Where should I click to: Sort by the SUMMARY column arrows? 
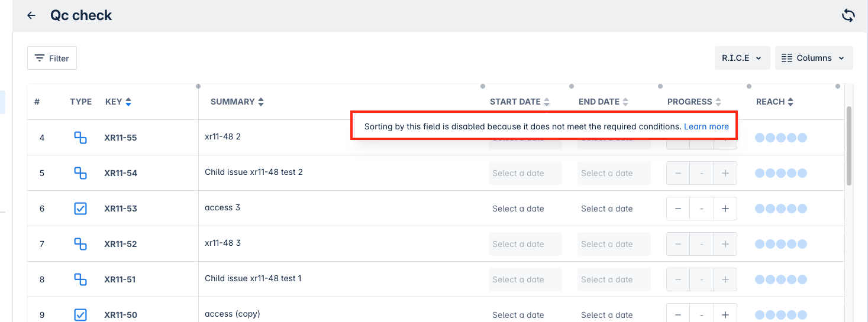click(x=261, y=102)
